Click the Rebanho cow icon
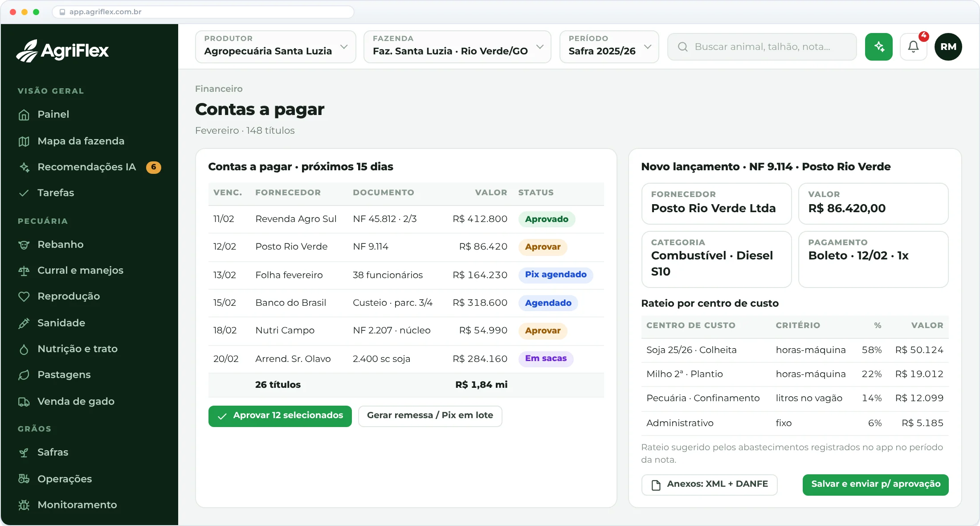The height and width of the screenshot is (526, 980). point(24,245)
